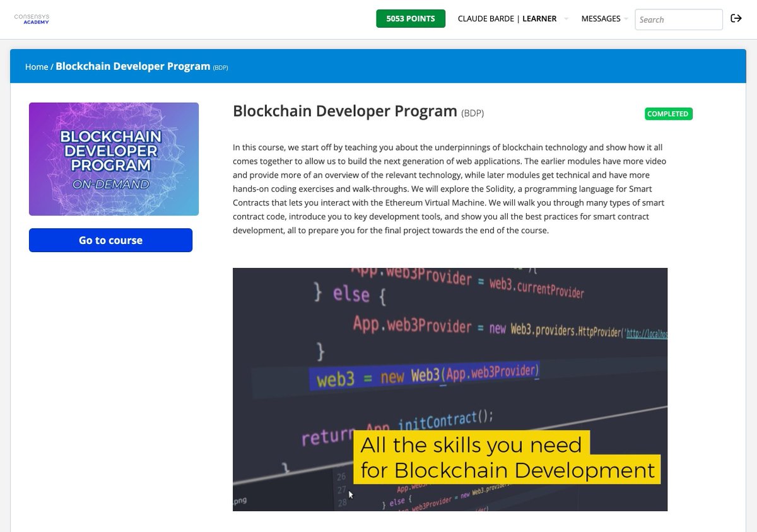Expand the dropdown arrow beside Learner
Viewport: 757px width, 532px height.
tap(566, 19)
